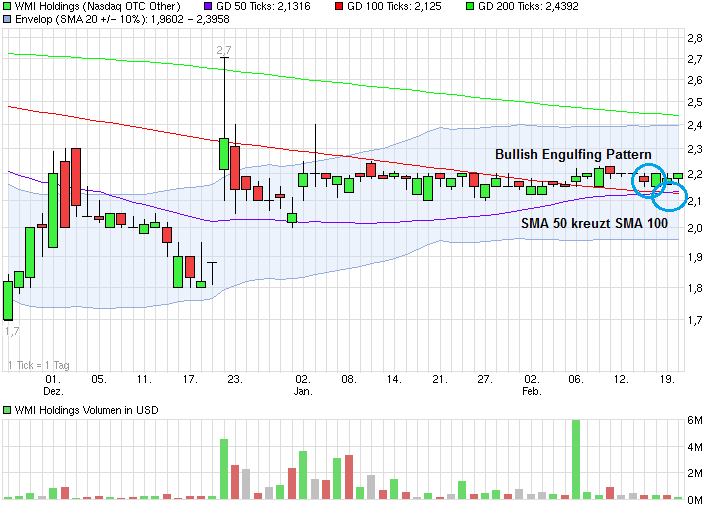The width and height of the screenshot is (726, 508).
Task: Click the 4M volume axis label
Action: tap(695, 447)
